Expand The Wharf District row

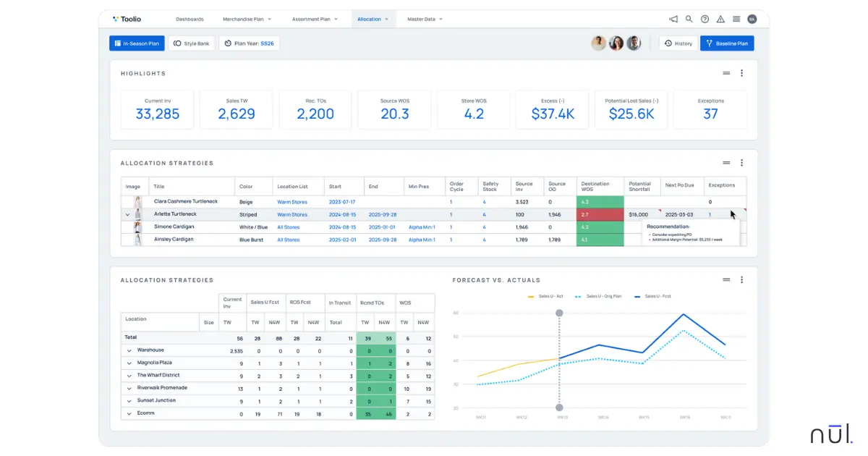coord(128,376)
